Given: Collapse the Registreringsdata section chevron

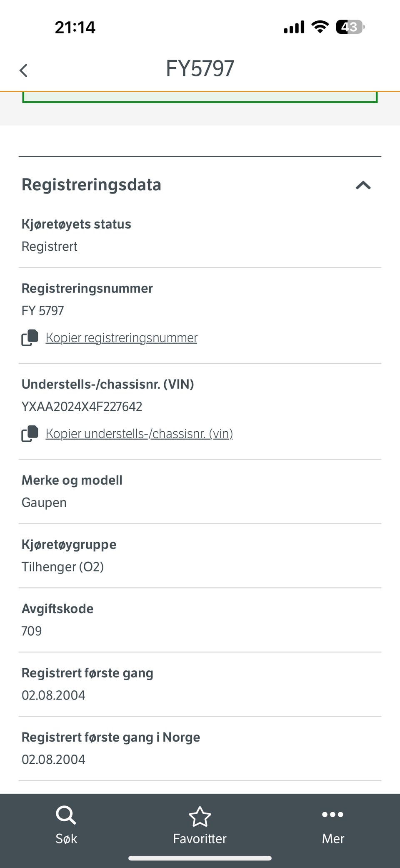Looking at the screenshot, I should click(x=363, y=185).
